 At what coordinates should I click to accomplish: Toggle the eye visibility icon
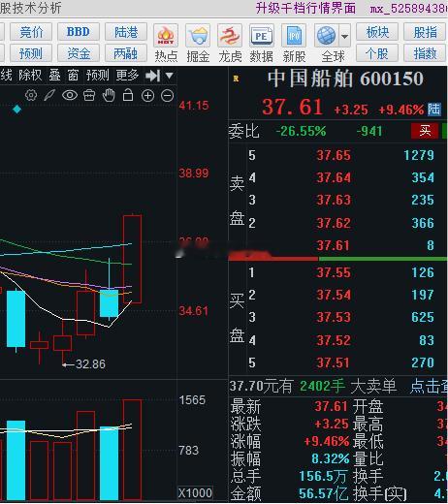click(70, 95)
